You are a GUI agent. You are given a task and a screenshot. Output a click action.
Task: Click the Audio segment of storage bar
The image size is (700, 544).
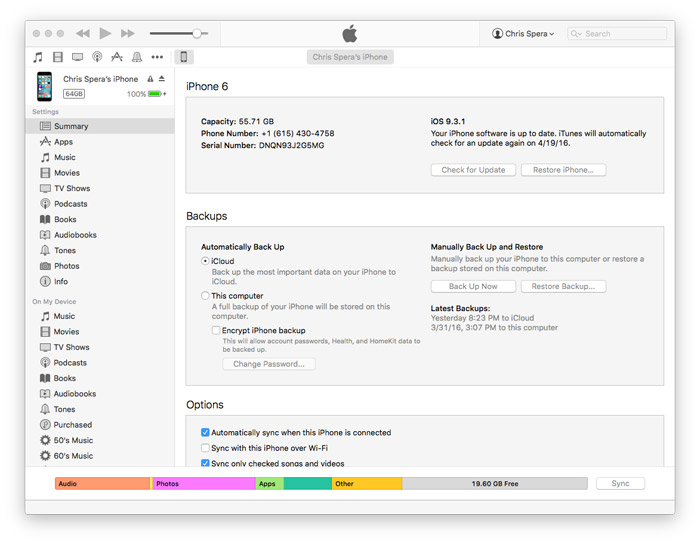coord(103,484)
